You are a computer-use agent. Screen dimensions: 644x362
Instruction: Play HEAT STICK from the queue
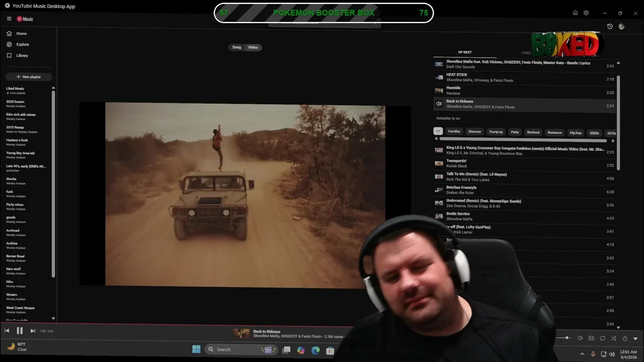point(524,77)
